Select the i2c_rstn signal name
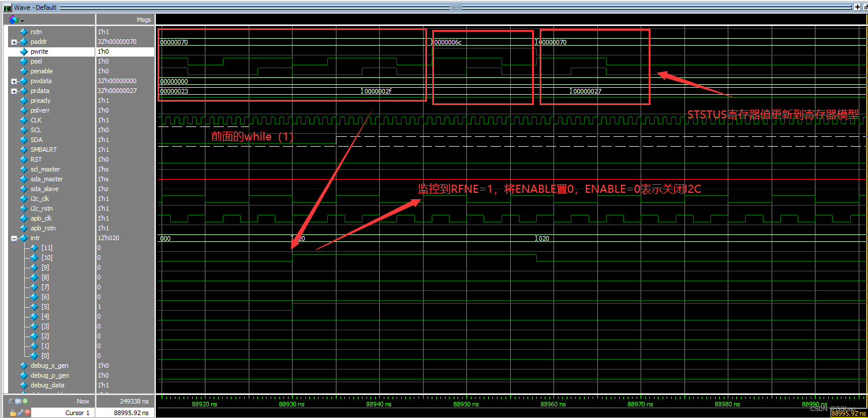Screen dimensions: 868x418 [x=42, y=208]
